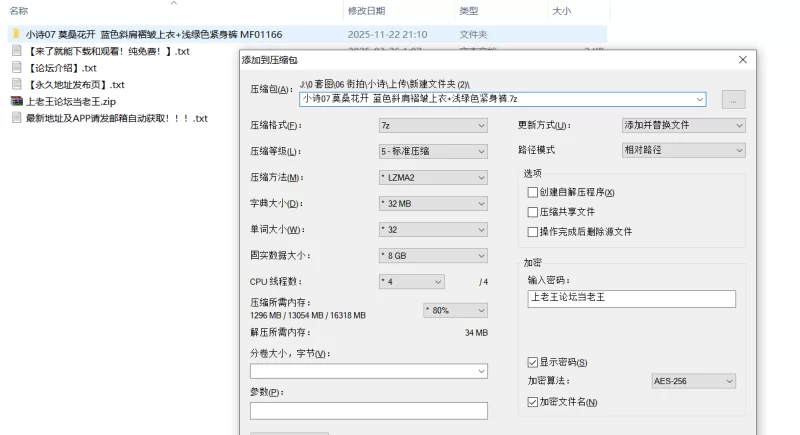This screenshot has height=435, width=800.
Task: Open 压缩格式 dropdown showing 7z
Action: point(433,125)
